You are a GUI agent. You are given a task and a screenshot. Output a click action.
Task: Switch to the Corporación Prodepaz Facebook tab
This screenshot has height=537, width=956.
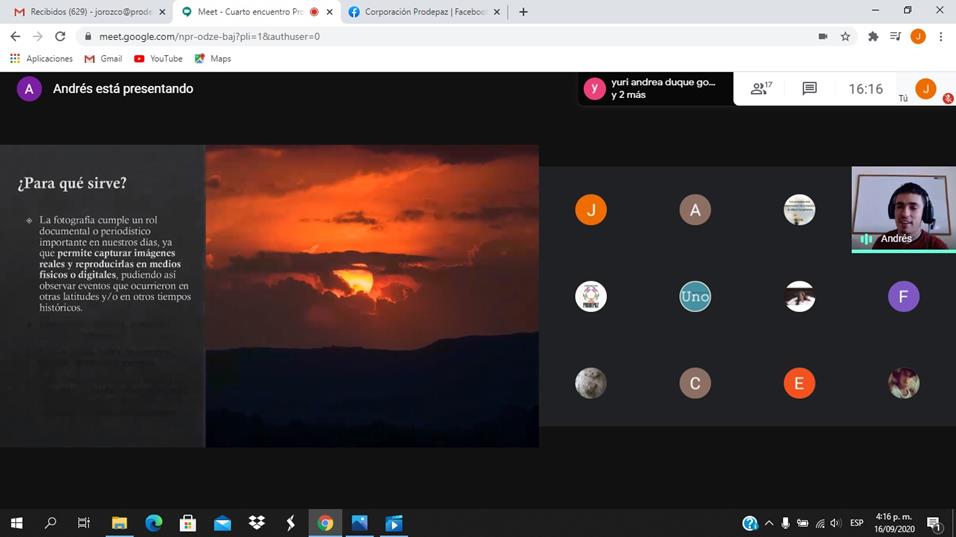pos(418,12)
